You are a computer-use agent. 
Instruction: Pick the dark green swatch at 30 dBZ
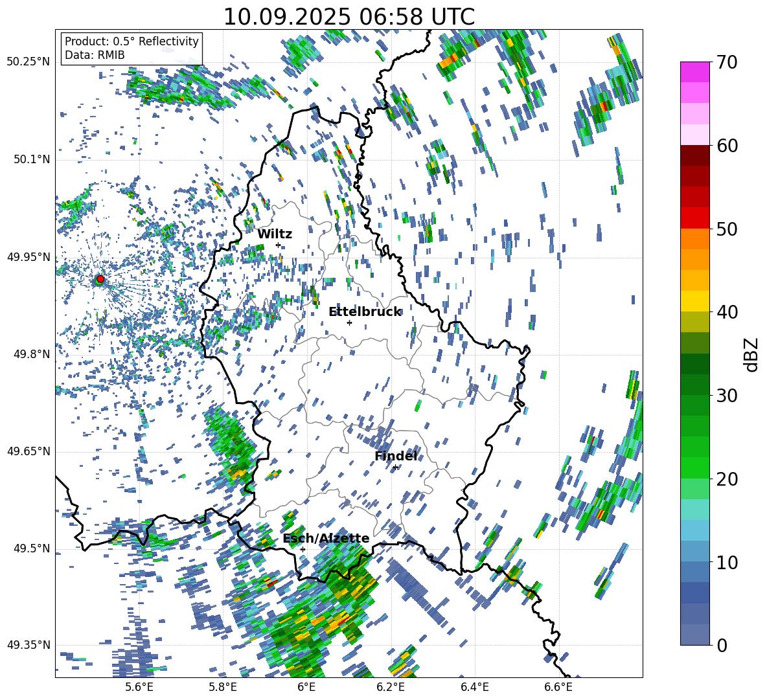694,385
